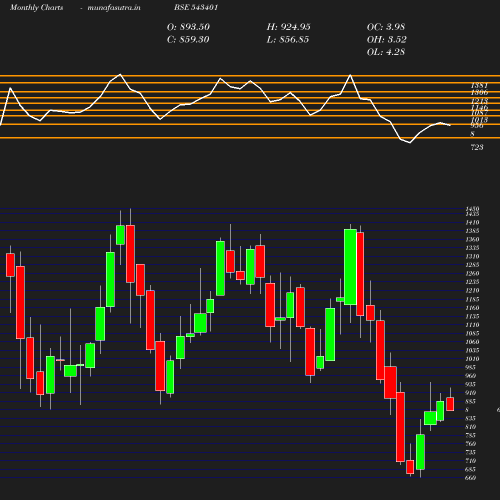Click the 1260 price axis label
This screenshot has height=500, width=500.
point(472,273)
